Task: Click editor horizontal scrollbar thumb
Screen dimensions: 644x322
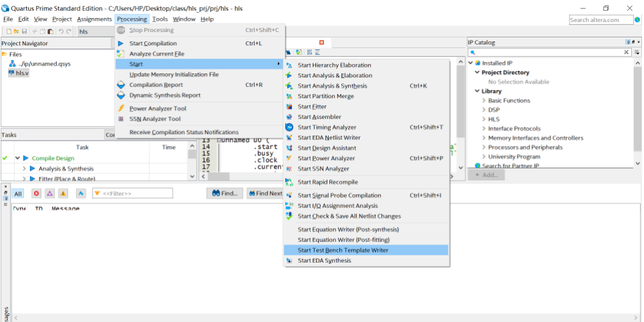Action: coord(219,176)
